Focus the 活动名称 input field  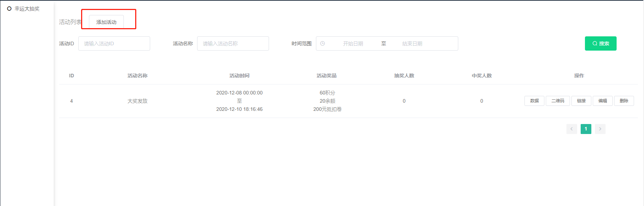233,43
